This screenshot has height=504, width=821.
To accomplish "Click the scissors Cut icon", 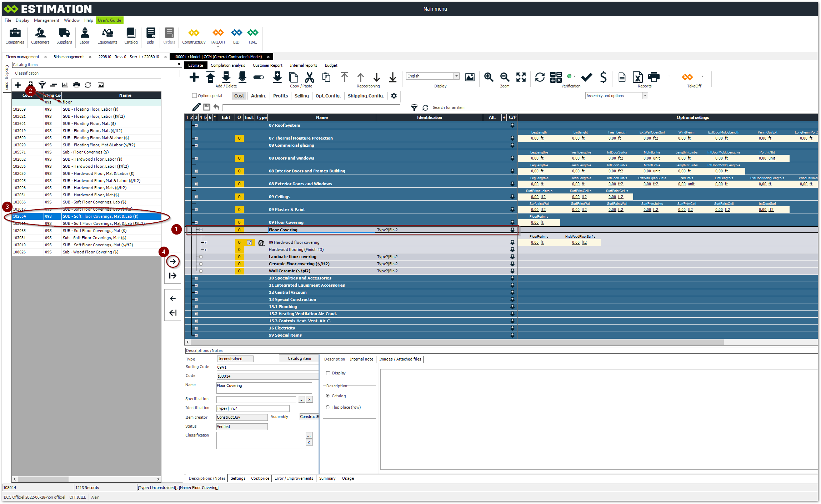I will click(x=309, y=77).
